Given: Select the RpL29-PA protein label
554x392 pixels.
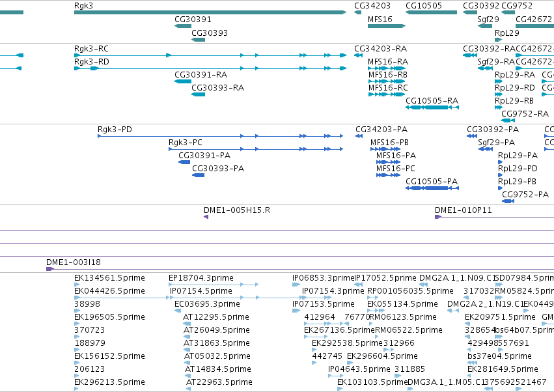Looking at the screenshot, I should tap(518, 156).
